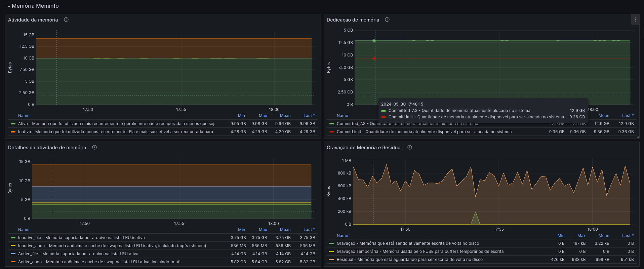Screen dimensions: 644x269
Task: Select Active_anon series in the legend
Action: point(100,262)
